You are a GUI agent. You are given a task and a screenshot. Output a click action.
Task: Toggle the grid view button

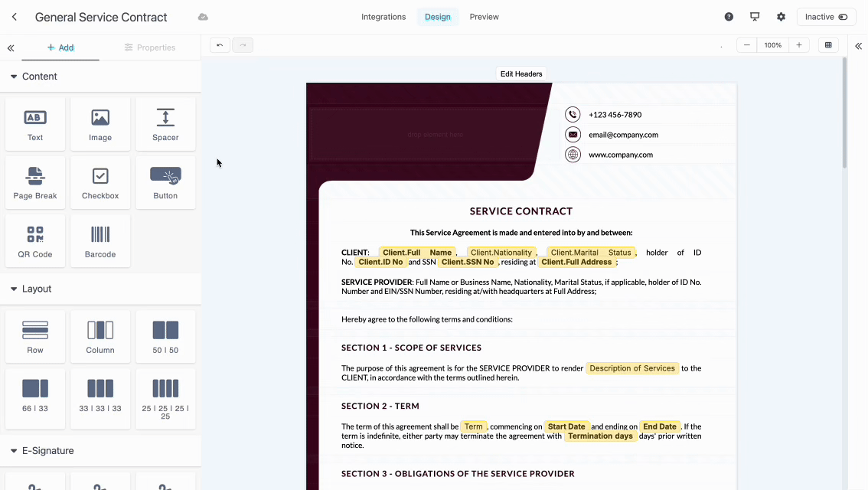[828, 46]
